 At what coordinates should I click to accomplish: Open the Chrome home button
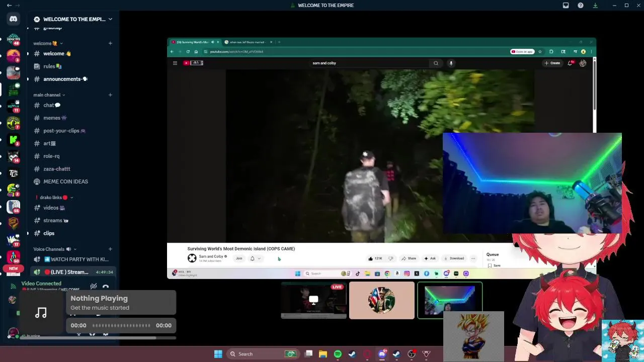196,51
